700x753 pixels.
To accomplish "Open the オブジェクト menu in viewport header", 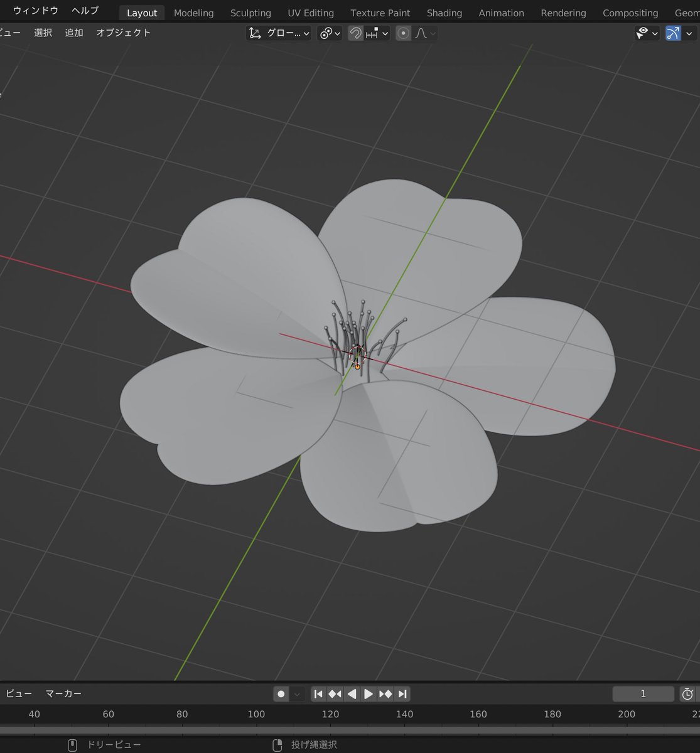I will (x=124, y=33).
